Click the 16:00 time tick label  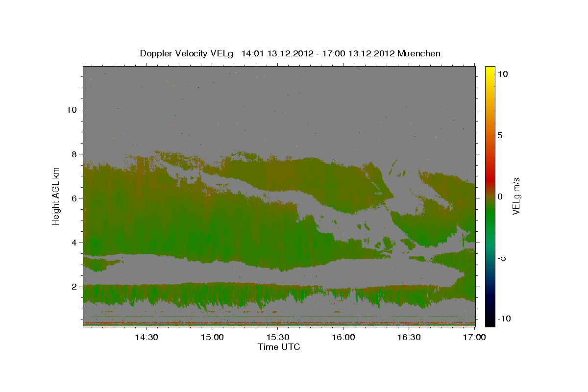(x=343, y=338)
